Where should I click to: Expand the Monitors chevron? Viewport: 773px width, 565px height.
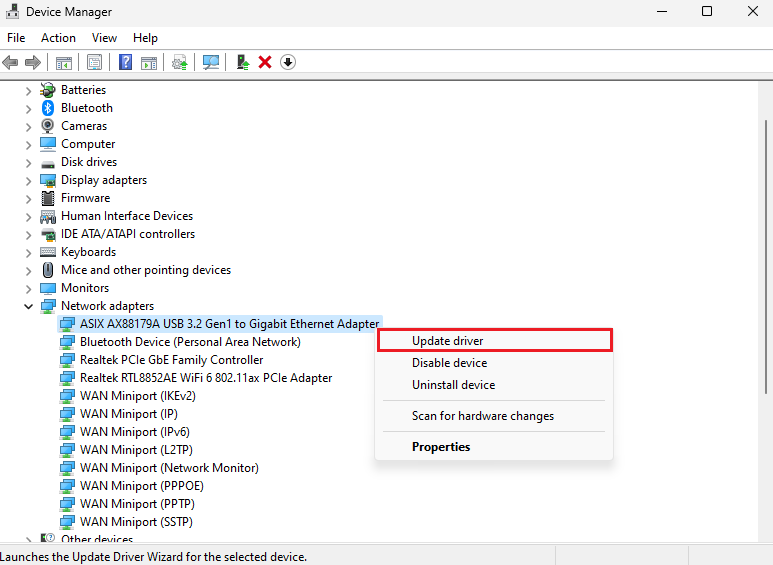coord(29,289)
